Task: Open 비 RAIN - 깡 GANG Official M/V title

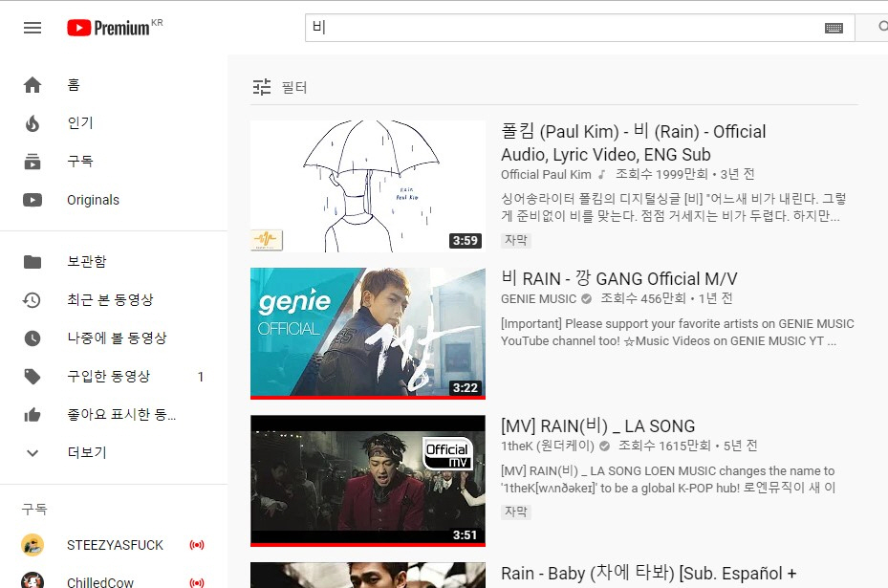Action: click(x=619, y=279)
